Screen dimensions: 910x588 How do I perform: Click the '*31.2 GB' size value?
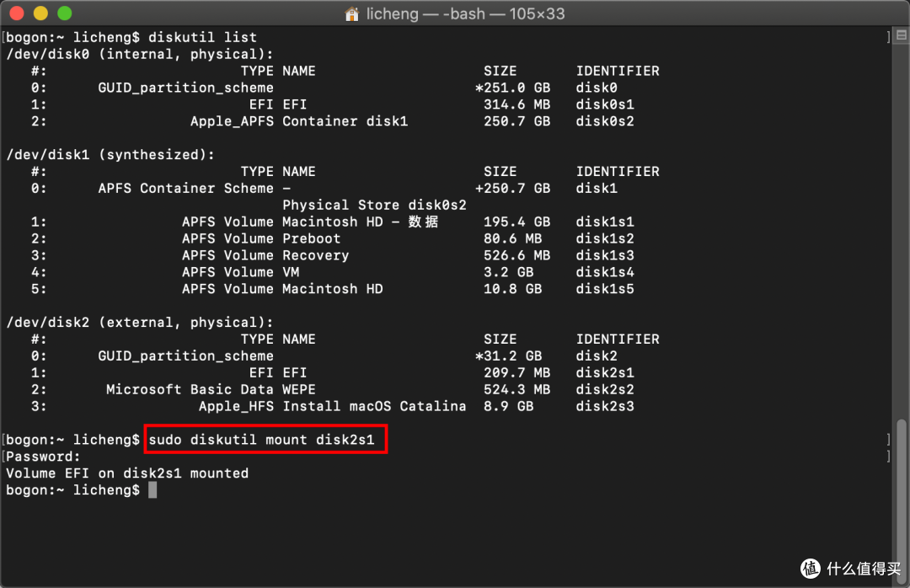point(508,355)
